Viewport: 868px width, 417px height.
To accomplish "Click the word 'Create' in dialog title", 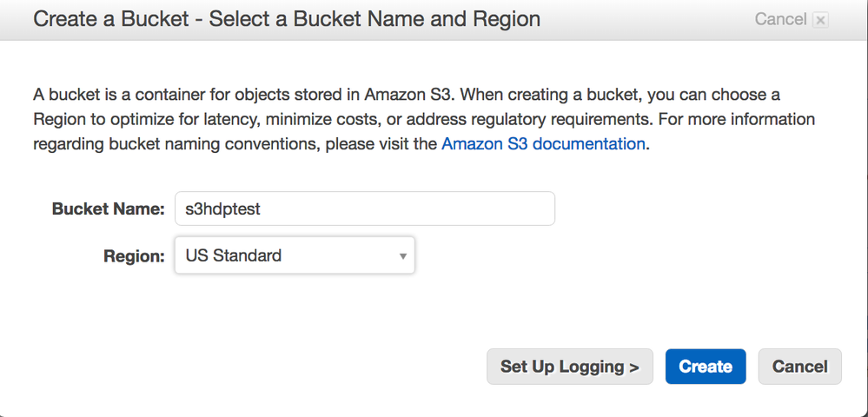I will [62, 18].
